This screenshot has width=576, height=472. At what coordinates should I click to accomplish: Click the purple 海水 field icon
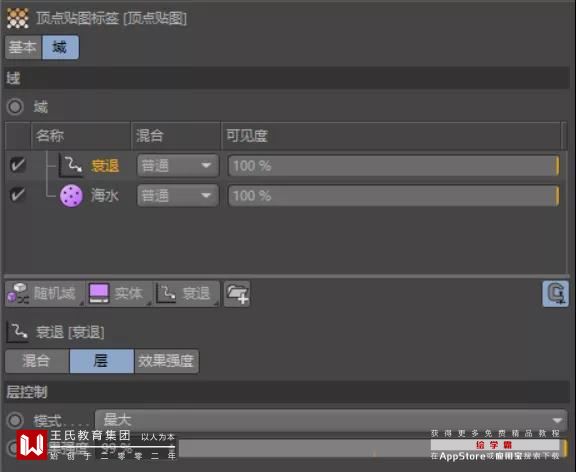71,195
